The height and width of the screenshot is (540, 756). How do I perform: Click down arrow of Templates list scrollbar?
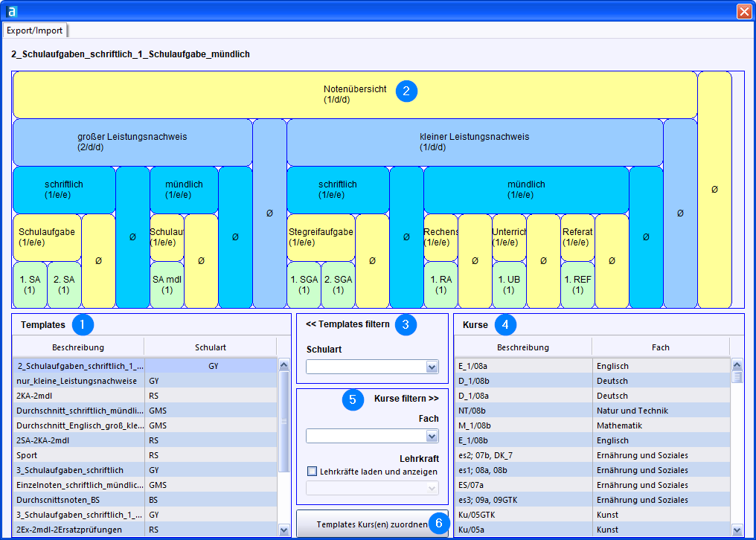[283, 530]
